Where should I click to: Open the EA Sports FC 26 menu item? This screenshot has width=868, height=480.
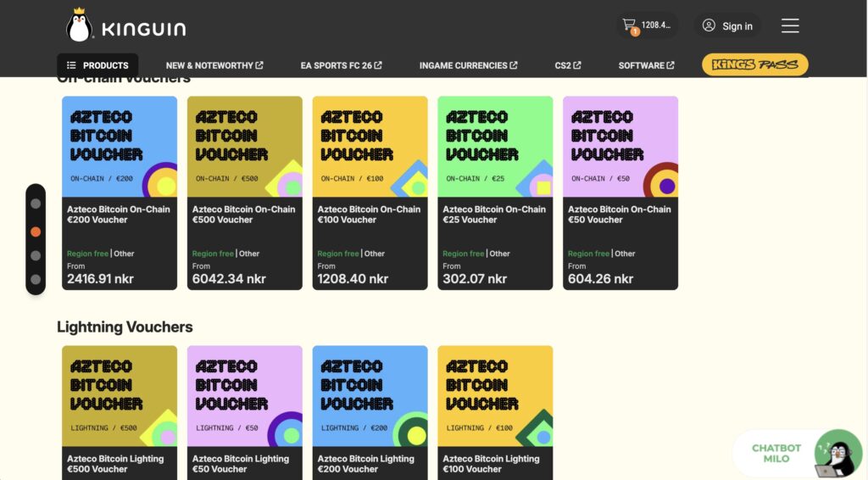click(341, 65)
